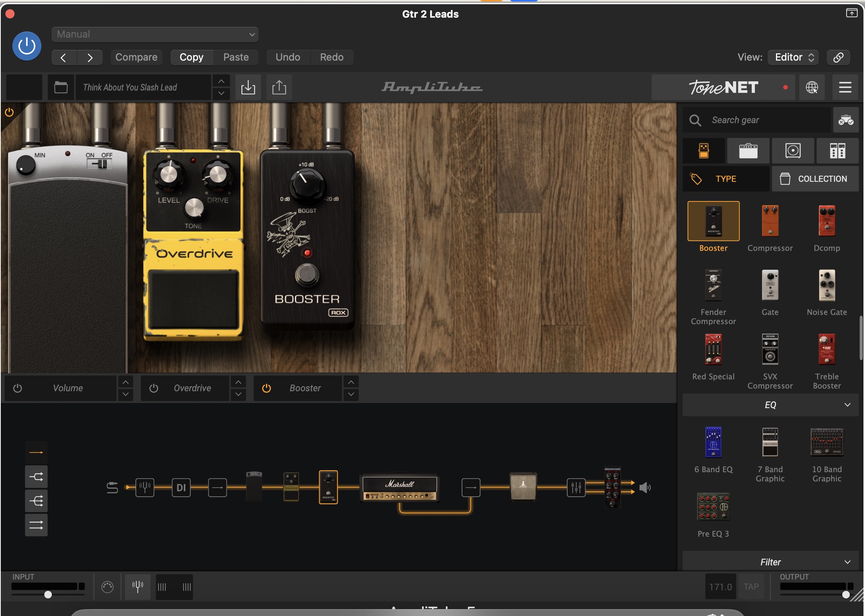The image size is (865, 616).
Task: Click the Redo button
Action: (x=332, y=57)
